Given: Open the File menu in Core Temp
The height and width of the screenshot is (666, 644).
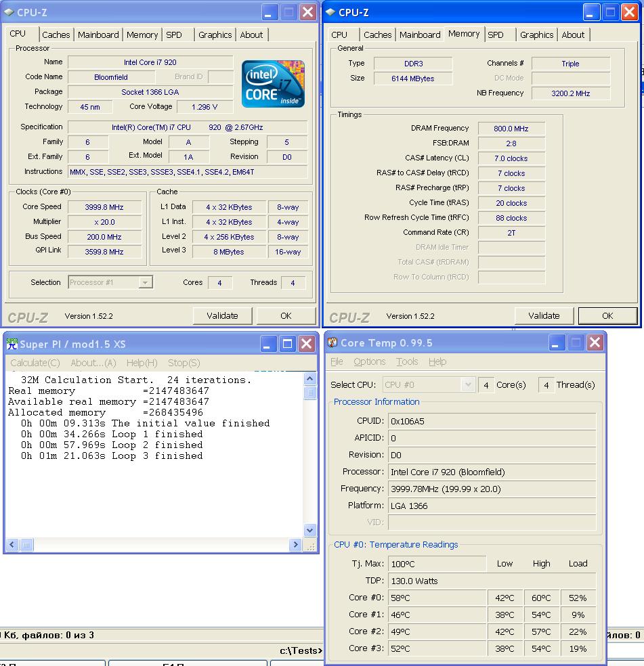Looking at the screenshot, I should pos(337,361).
